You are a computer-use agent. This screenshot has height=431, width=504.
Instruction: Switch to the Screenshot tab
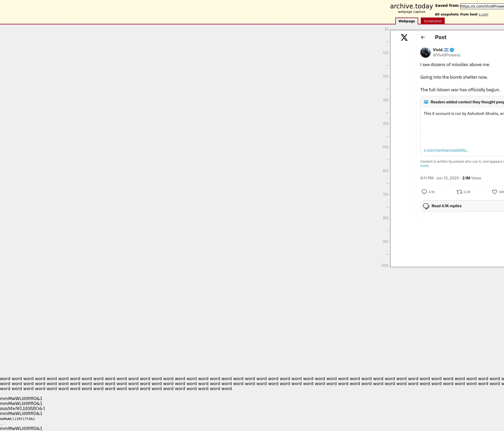432,21
